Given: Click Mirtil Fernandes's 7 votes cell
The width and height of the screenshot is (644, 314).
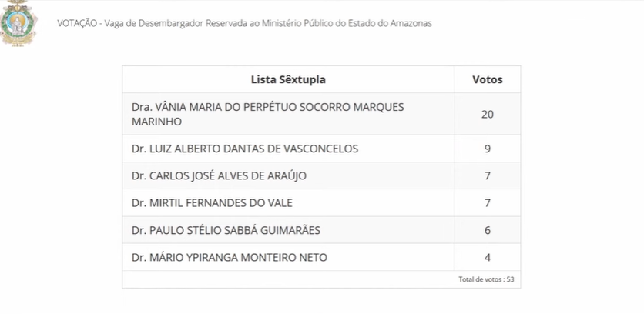Looking at the screenshot, I should pyautogui.click(x=488, y=203).
